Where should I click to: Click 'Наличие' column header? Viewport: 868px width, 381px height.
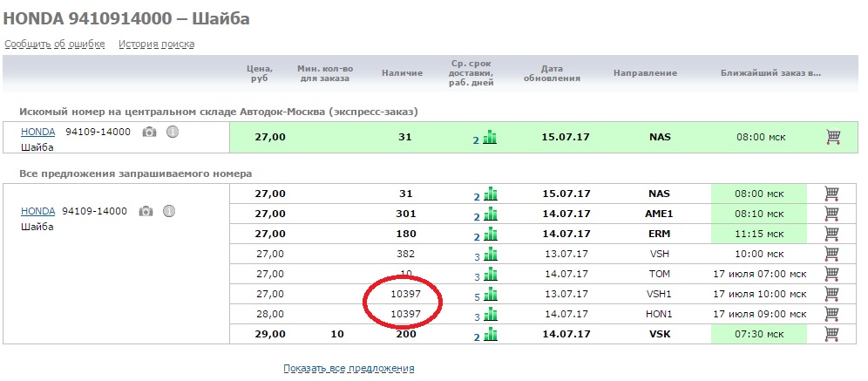pos(402,73)
